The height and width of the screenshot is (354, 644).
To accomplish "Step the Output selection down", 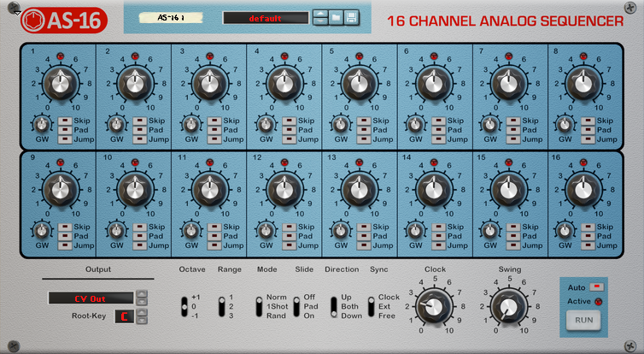I will point(142,302).
